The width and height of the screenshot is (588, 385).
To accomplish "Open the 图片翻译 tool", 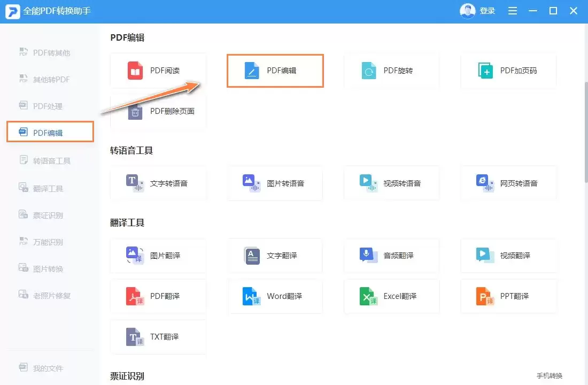I will tap(158, 256).
